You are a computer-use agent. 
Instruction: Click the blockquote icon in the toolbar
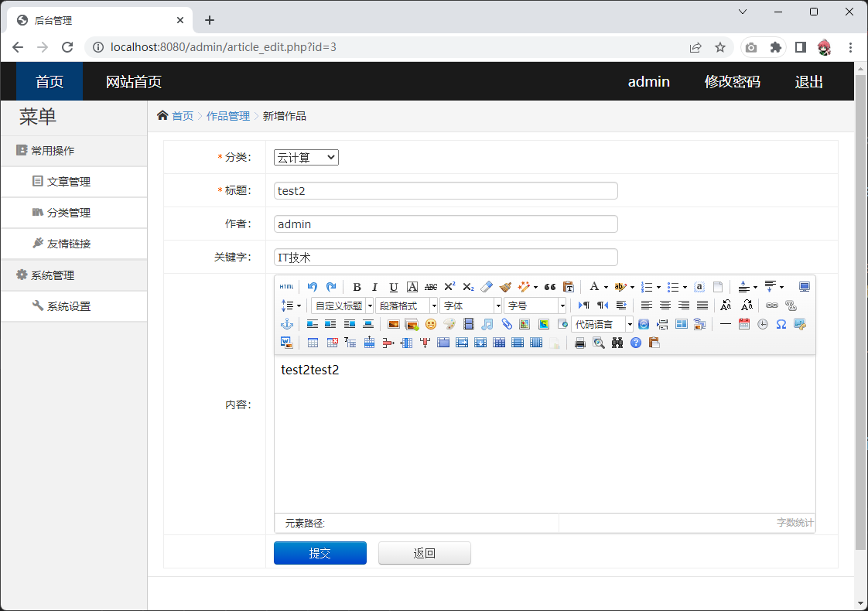[550, 287]
